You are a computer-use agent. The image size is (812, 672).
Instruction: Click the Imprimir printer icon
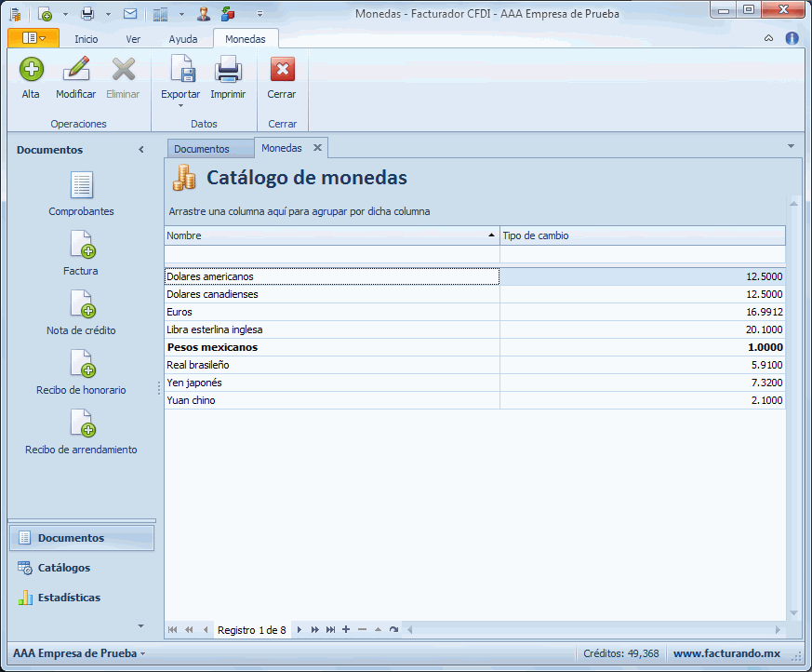point(228,71)
